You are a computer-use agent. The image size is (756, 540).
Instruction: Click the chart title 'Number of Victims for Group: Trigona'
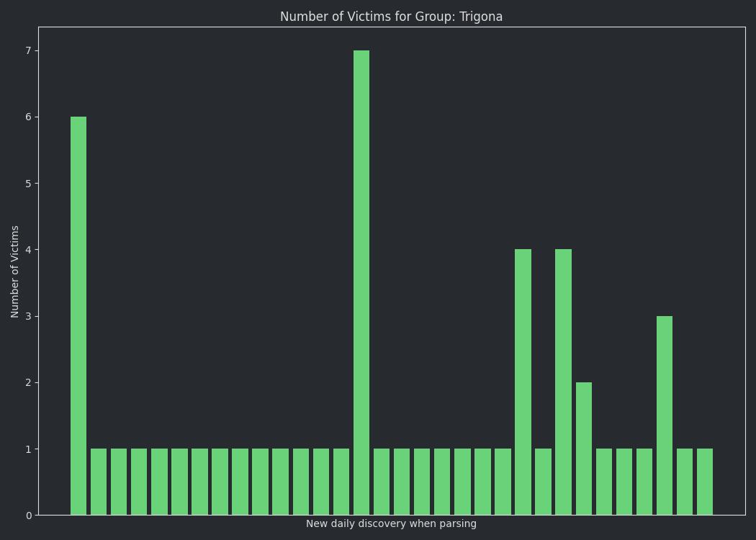click(x=391, y=17)
